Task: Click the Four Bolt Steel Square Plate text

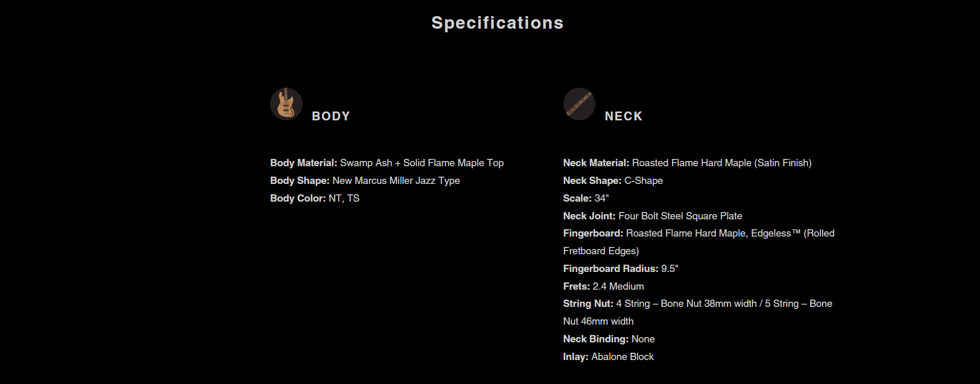Action: [x=680, y=216]
